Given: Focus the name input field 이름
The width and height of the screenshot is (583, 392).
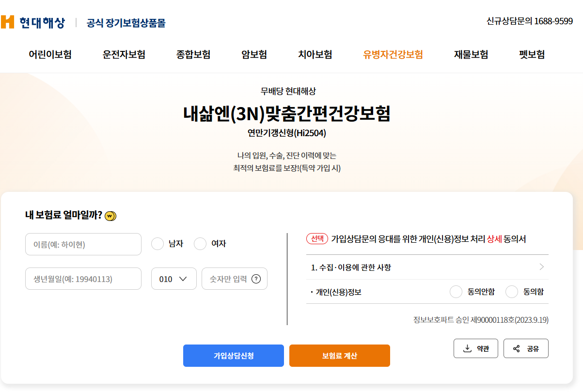Looking at the screenshot, I should (83, 244).
